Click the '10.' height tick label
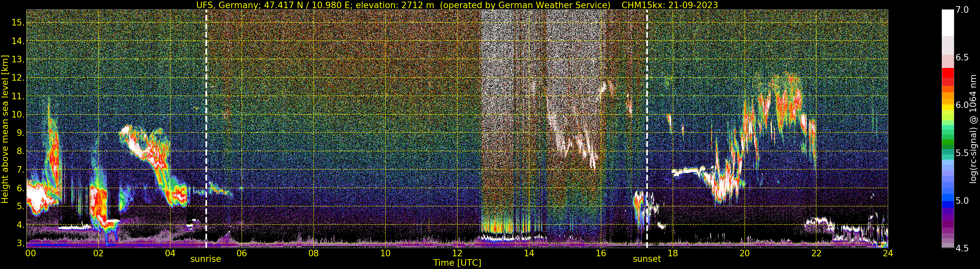Viewport: 980px width, 269px height. pyautogui.click(x=18, y=115)
